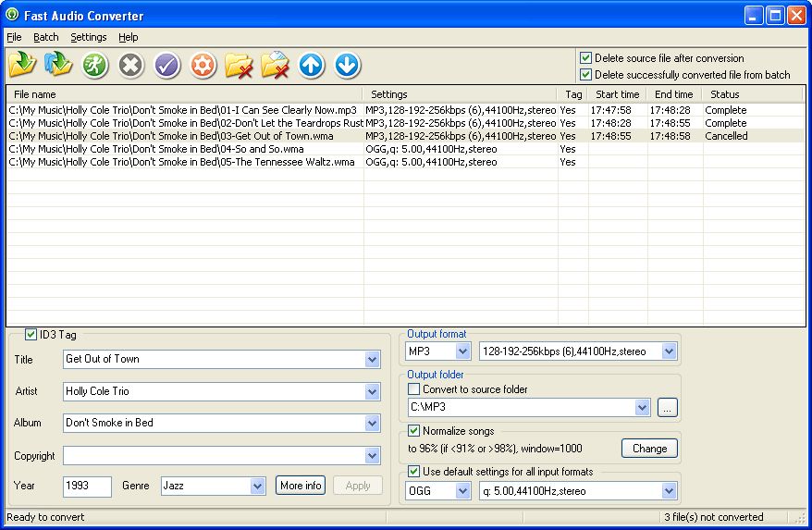Click the Fast Audio Converter title bar icon
Image resolution: width=812 pixels, height=530 pixels.
12,15
